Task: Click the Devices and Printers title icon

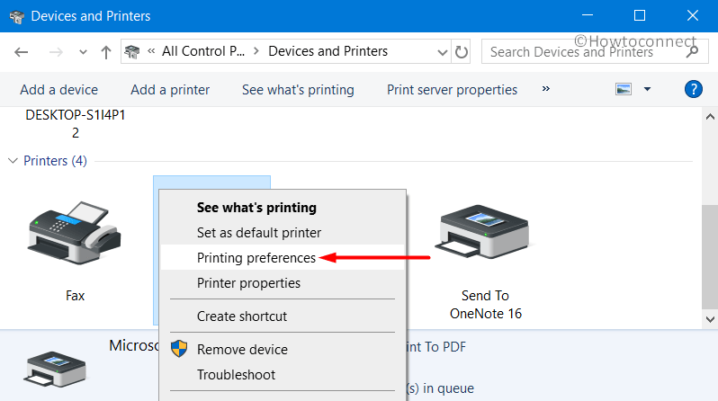Action: (x=17, y=16)
